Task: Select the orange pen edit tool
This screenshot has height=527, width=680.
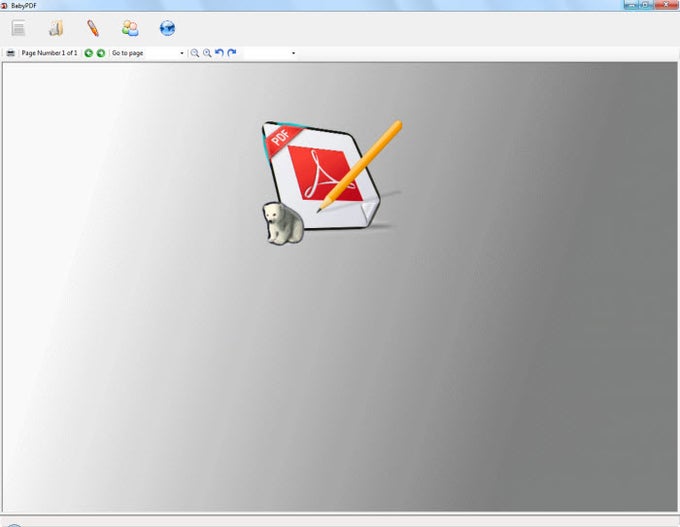Action: point(92,28)
